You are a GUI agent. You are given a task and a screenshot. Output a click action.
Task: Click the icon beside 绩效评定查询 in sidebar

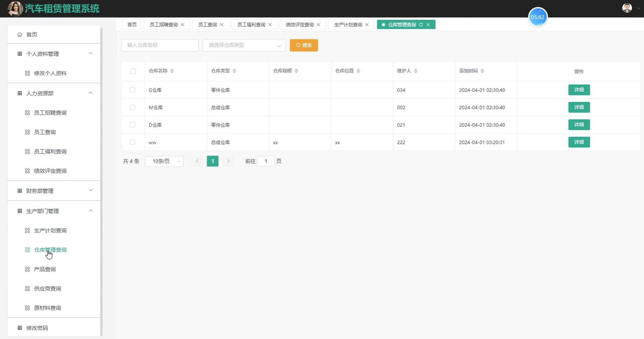click(x=28, y=171)
